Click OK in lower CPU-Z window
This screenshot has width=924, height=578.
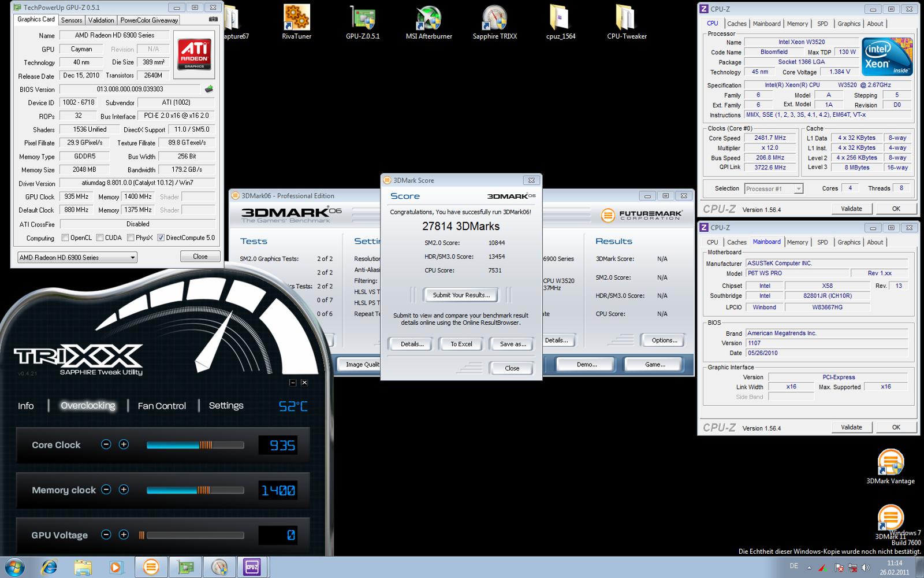click(x=896, y=427)
